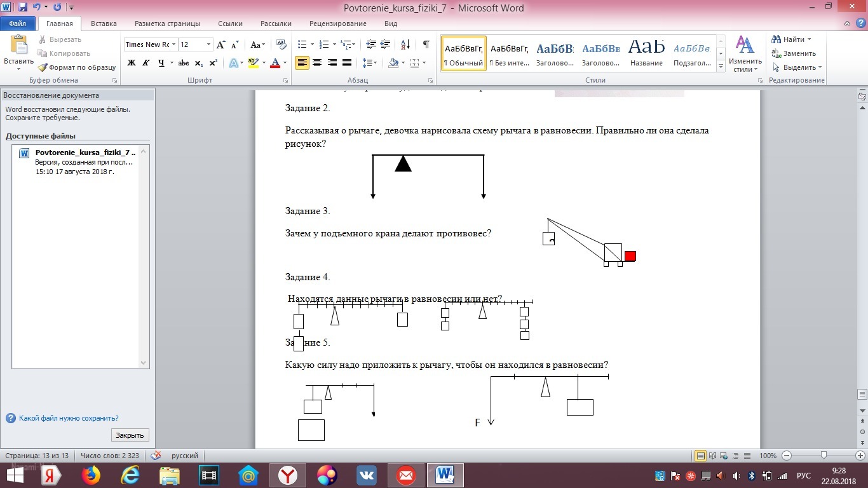
Task: Toggle strikethrough text formatting
Action: tap(184, 63)
